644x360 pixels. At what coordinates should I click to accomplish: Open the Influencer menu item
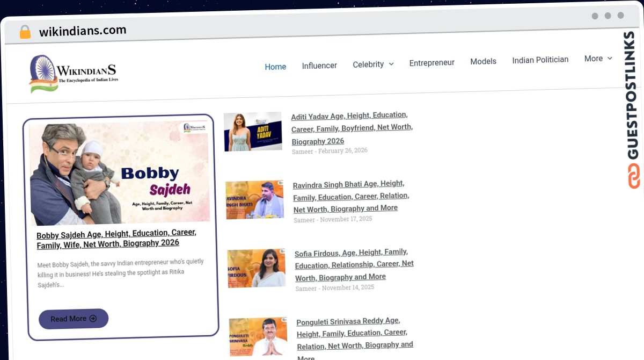click(x=319, y=66)
